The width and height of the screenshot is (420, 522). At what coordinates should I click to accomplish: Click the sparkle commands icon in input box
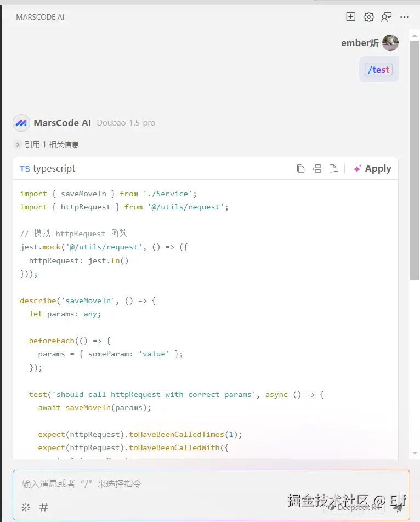(26, 507)
